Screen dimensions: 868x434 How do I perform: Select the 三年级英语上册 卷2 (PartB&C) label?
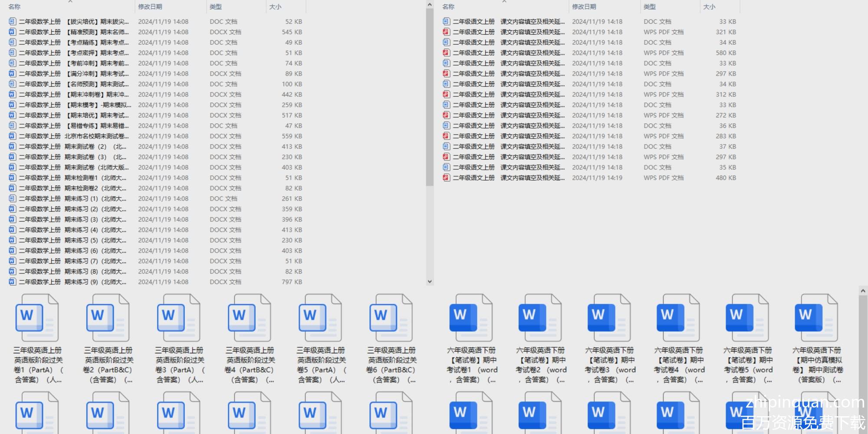click(x=108, y=365)
